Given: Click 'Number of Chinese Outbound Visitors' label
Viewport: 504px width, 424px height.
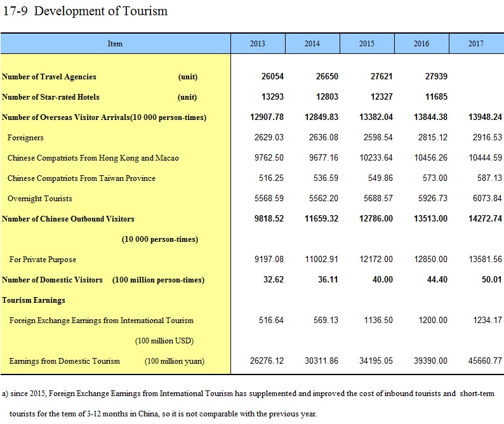Looking at the screenshot, I should (x=68, y=219).
